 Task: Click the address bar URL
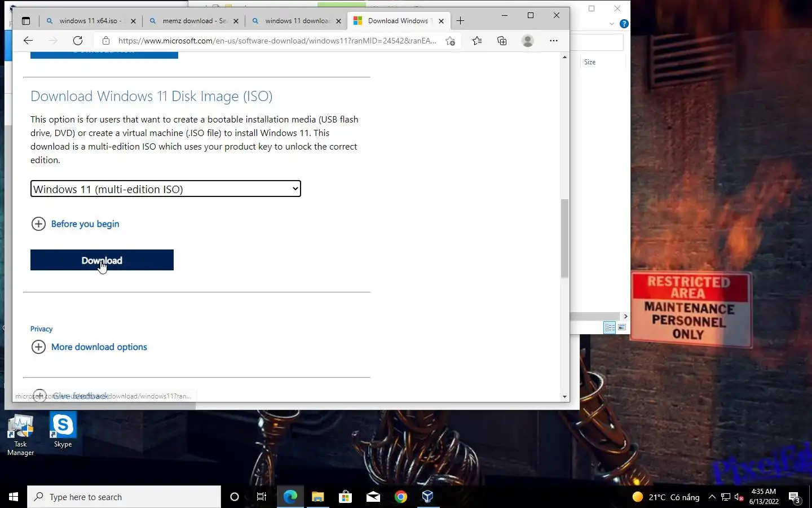[277, 41]
